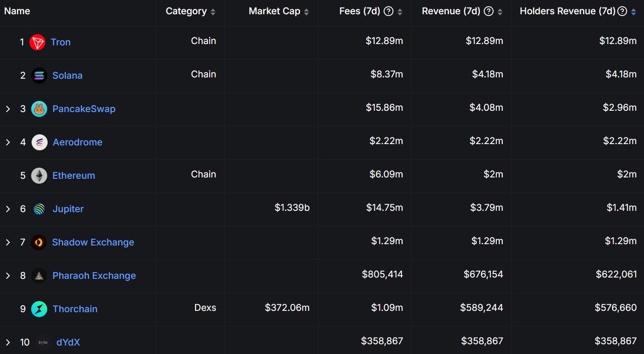The height and width of the screenshot is (354, 644).
Task: Click Jupiter's $1.41m holders revenue value
Action: [x=622, y=208]
